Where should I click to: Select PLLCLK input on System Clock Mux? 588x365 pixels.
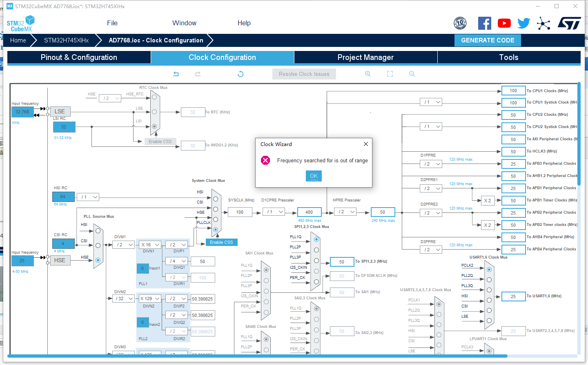216,229
